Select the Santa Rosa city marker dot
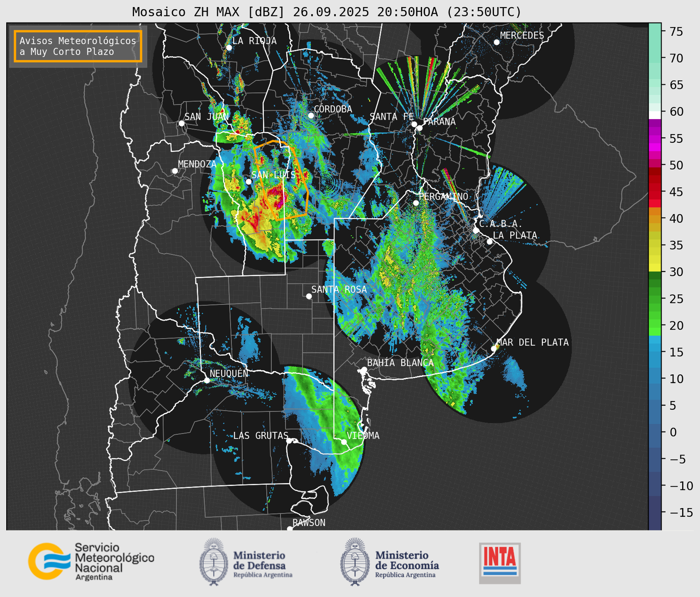 (x=309, y=296)
